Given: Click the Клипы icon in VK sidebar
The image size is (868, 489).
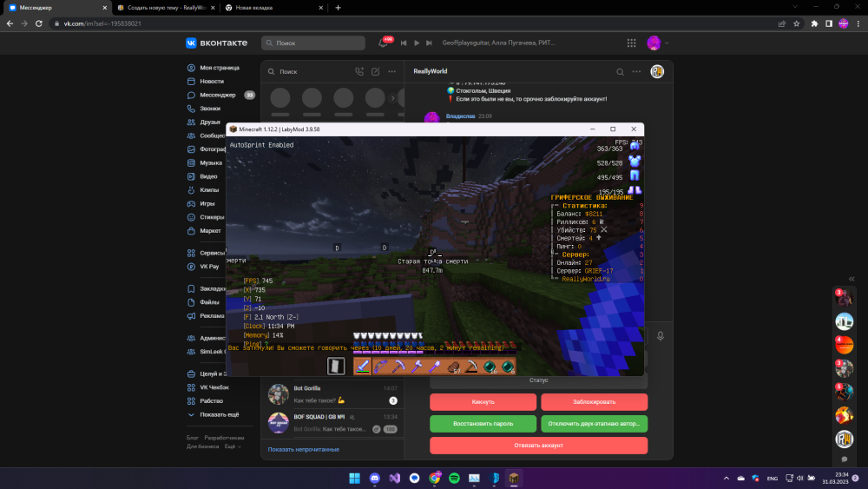Looking at the screenshot, I should click(x=191, y=190).
